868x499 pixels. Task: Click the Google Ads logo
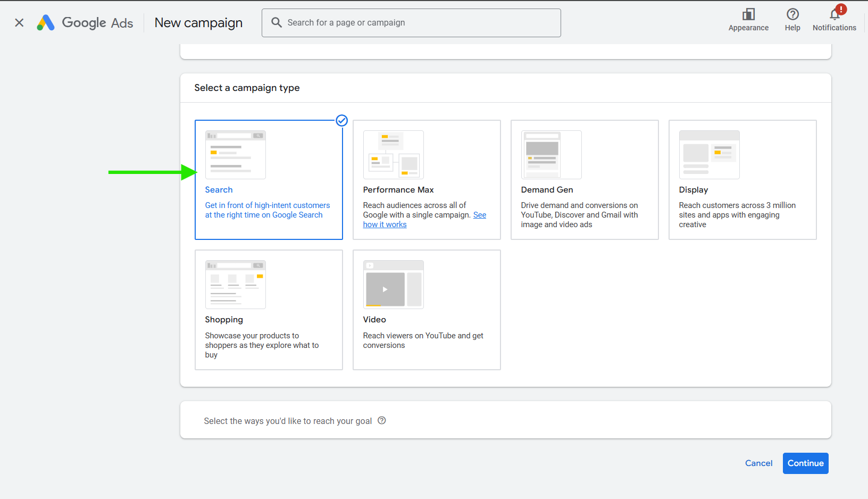84,22
